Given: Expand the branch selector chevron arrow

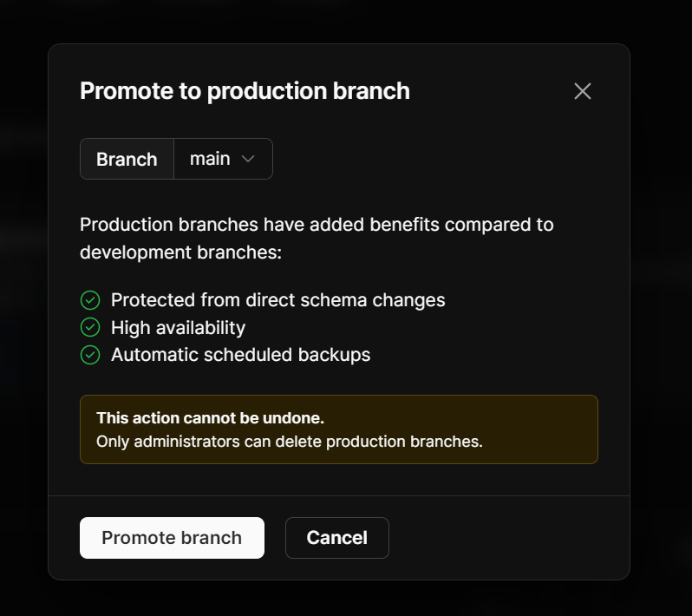Looking at the screenshot, I should click(248, 159).
